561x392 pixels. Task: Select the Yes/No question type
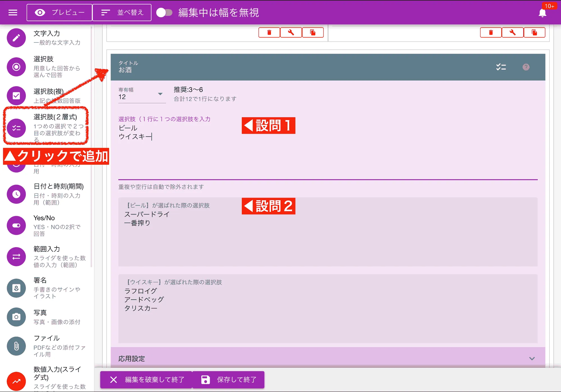click(x=16, y=225)
